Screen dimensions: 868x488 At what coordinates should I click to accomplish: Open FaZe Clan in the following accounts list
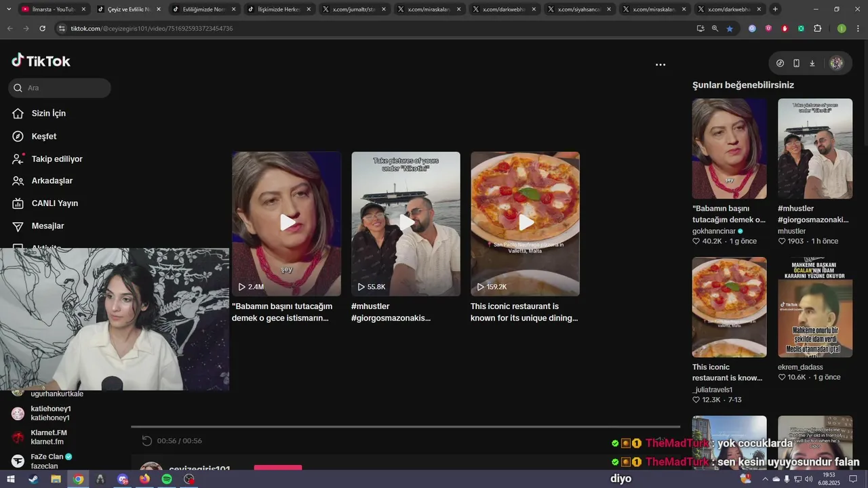coord(52,461)
